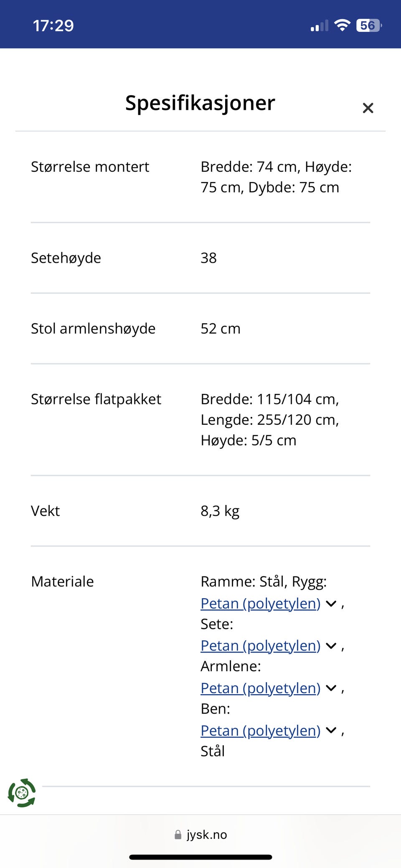This screenshot has width=401, height=868.
Task: Open the Petan (polyetylen) link under Armlene
Action: coord(260,688)
